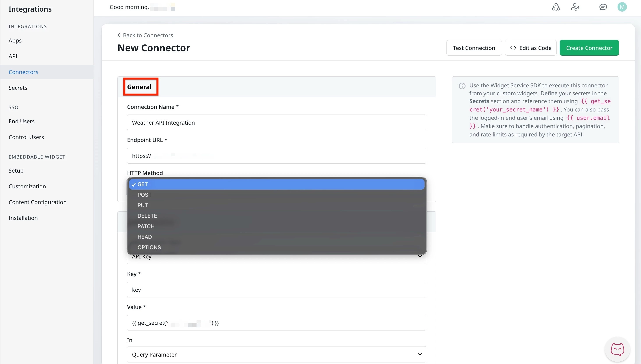Click the Test Connection button
Viewport: 641px width, 364px height.
tap(474, 48)
